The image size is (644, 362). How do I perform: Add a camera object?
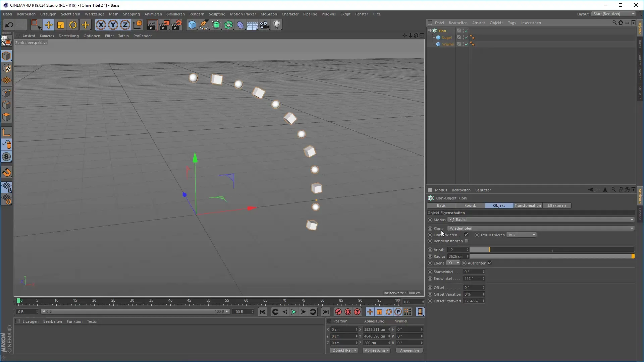pyautogui.click(x=265, y=25)
